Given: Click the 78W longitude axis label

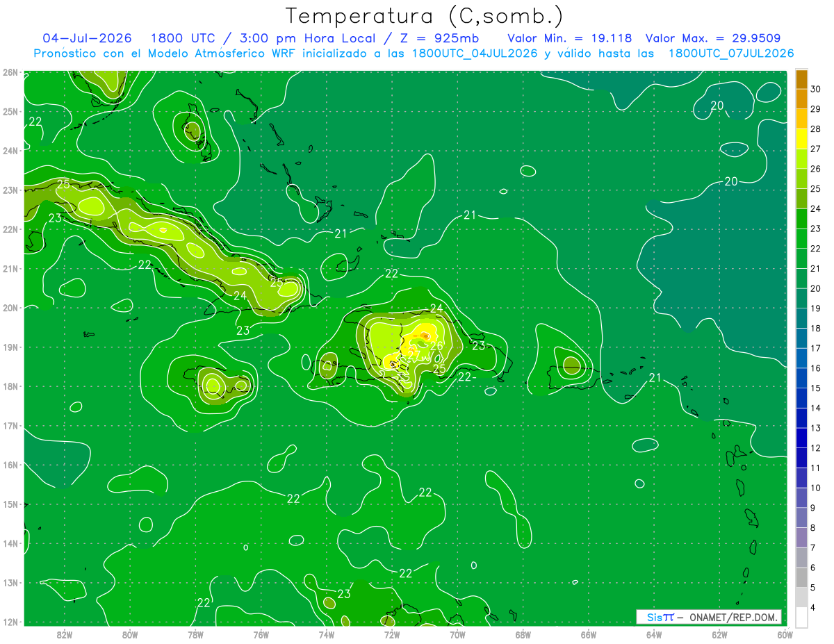Looking at the screenshot, I should [x=195, y=634].
